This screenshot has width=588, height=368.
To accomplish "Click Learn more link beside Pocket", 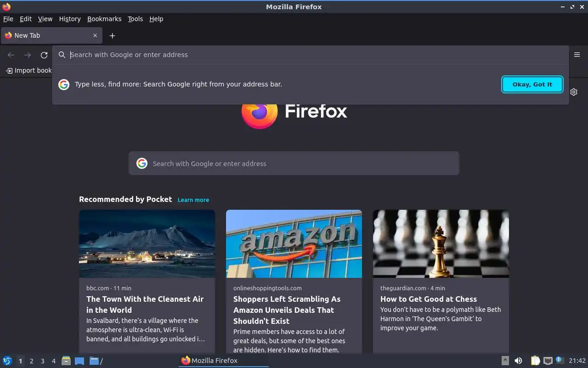I will tap(193, 200).
